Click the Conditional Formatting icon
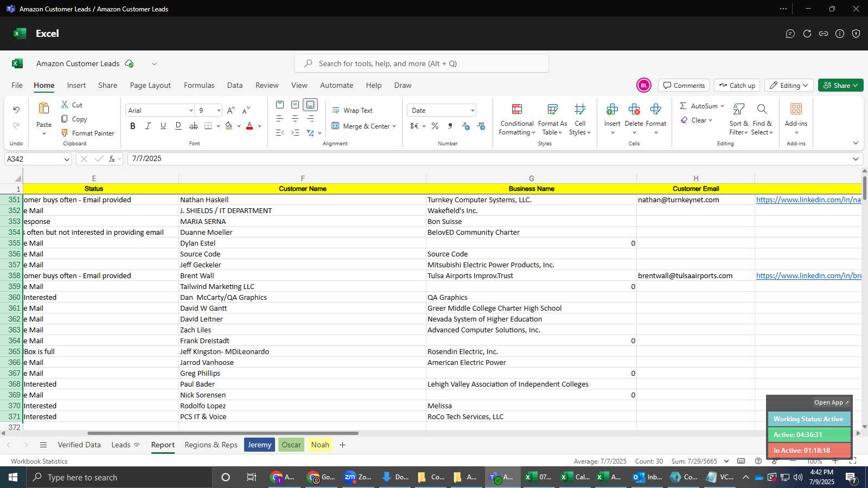Image resolution: width=868 pixels, height=488 pixels. click(517, 110)
